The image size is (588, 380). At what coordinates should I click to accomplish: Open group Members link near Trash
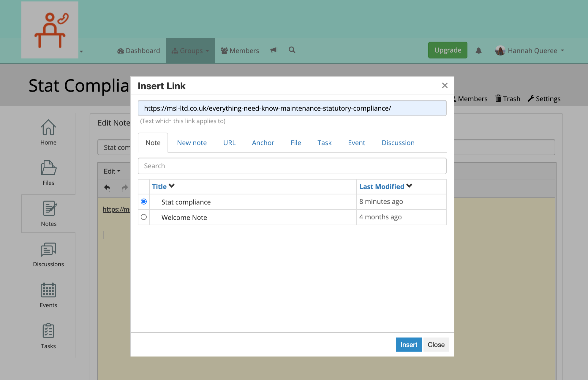point(471,99)
